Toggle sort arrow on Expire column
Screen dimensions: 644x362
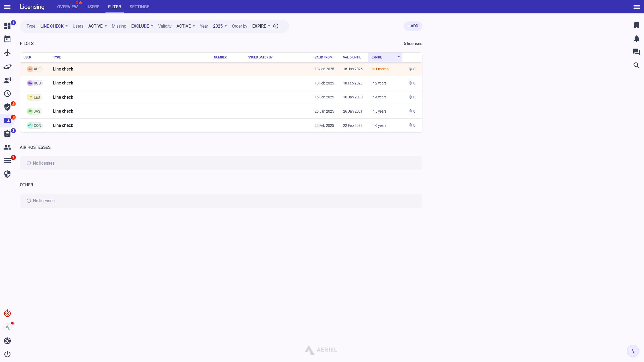[x=399, y=57]
